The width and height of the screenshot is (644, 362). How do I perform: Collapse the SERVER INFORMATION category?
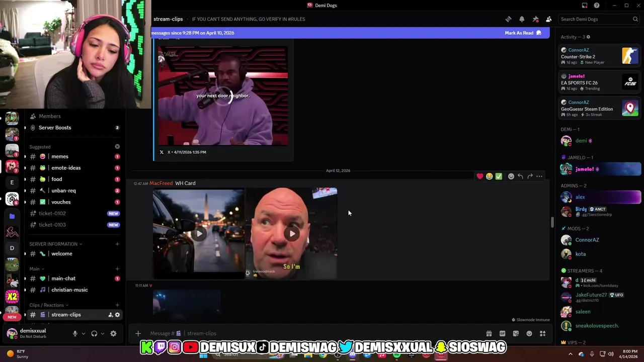[x=55, y=244]
